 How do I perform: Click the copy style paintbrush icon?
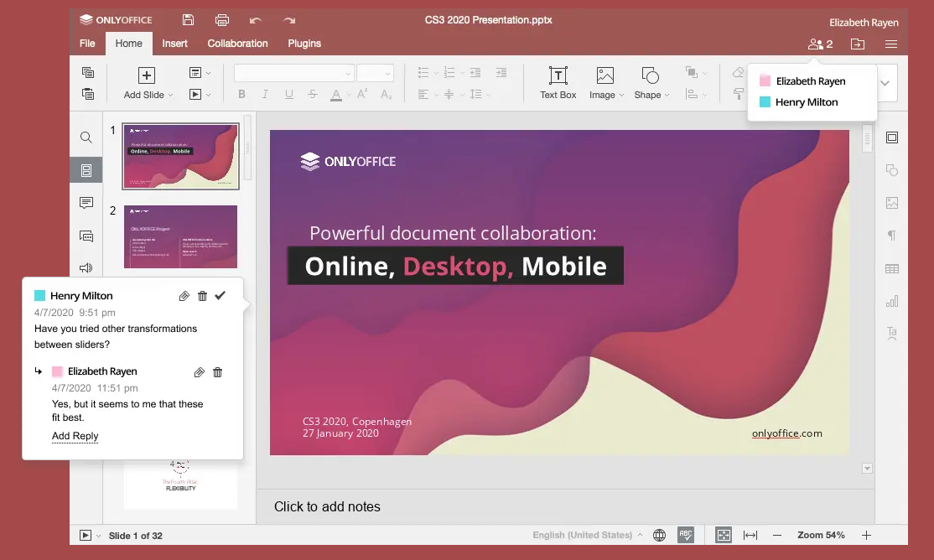click(738, 94)
